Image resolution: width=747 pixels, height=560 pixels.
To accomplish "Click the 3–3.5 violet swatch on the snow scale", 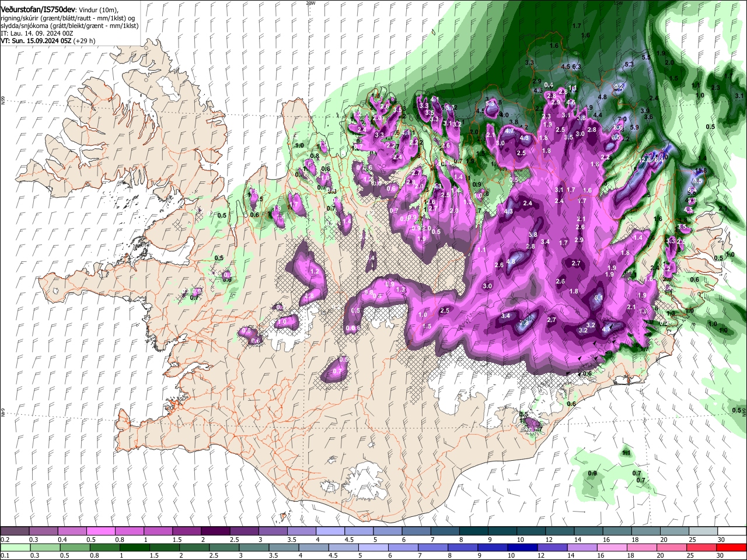I will pyautogui.click(x=273, y=531).
